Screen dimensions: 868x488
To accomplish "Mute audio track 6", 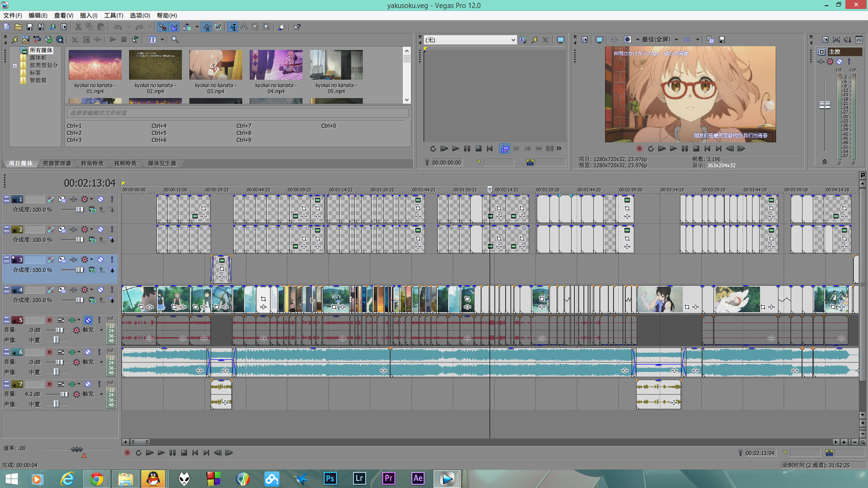I will click(88, 352).
